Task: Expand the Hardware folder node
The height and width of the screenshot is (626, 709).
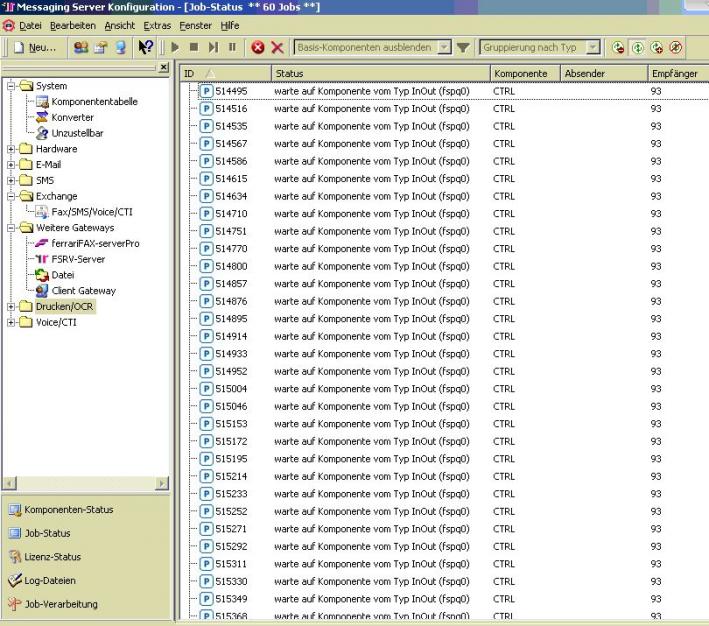Action: (12, 149)
